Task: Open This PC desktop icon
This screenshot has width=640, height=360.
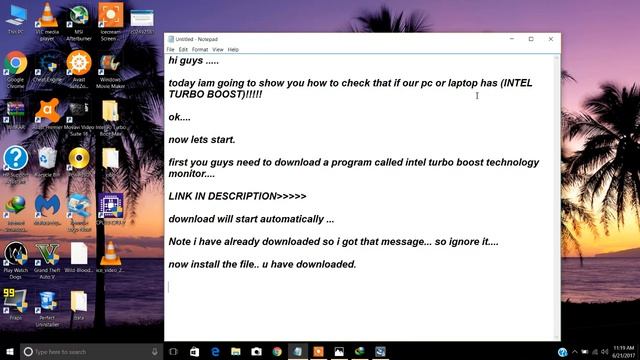Action: click(x=16, y=19)
